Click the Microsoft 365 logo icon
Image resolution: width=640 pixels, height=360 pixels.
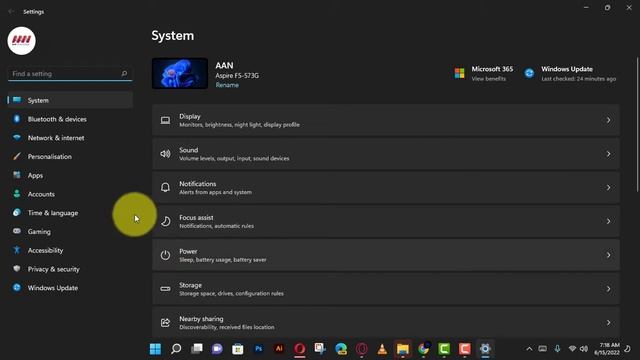460,73
